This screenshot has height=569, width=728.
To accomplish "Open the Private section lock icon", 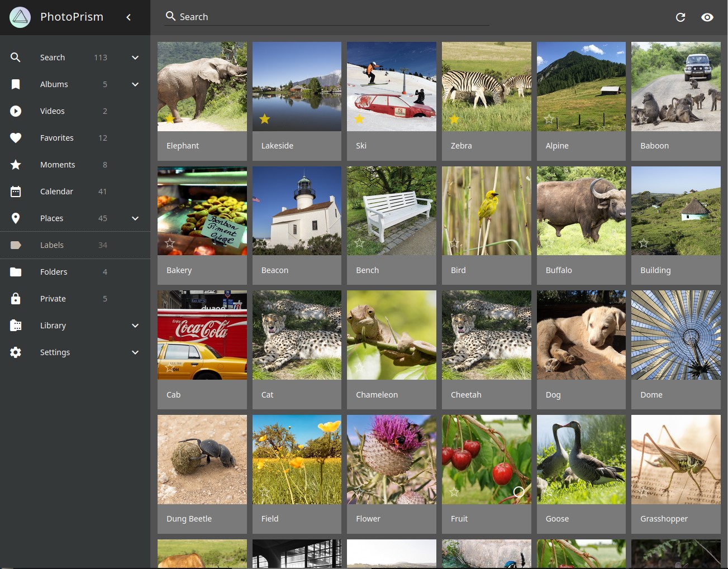I will [x=16, y=299].
